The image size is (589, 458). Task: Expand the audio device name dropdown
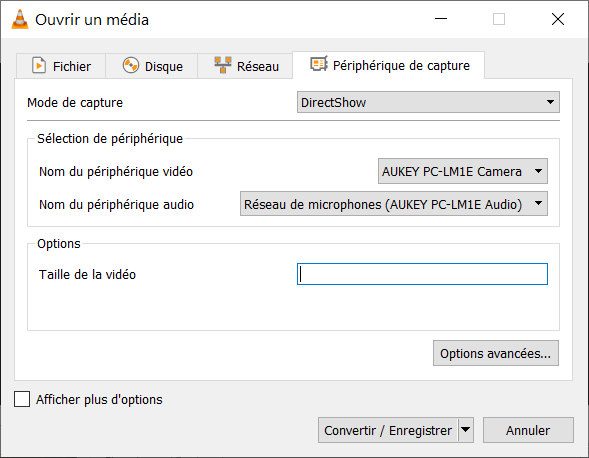(394, 204)
